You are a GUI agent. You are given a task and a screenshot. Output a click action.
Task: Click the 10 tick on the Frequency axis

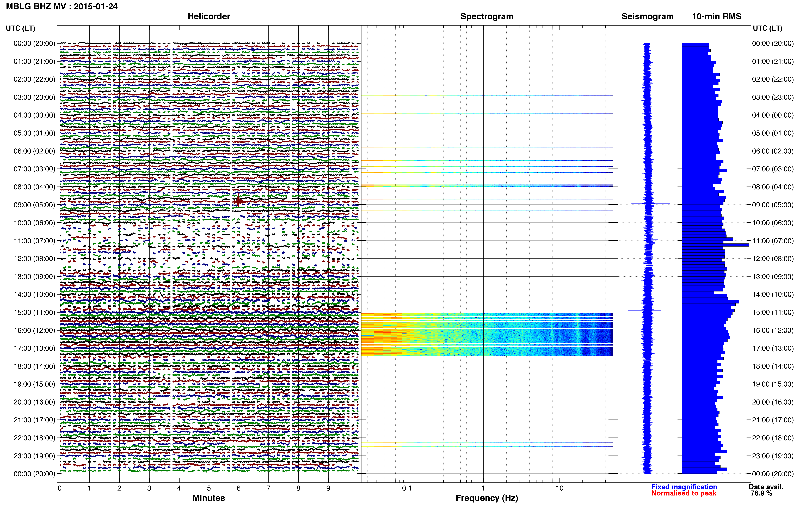[x=559, y=488]
